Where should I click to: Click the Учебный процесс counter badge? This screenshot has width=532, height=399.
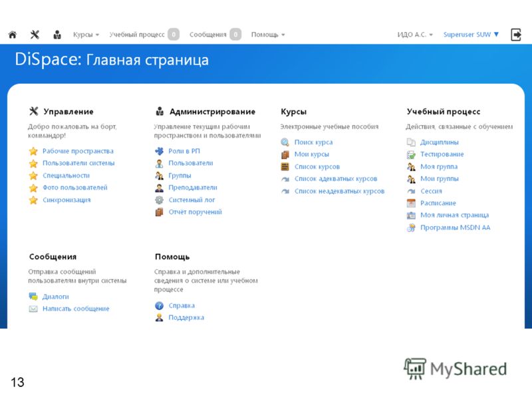[x=174, y=35]
